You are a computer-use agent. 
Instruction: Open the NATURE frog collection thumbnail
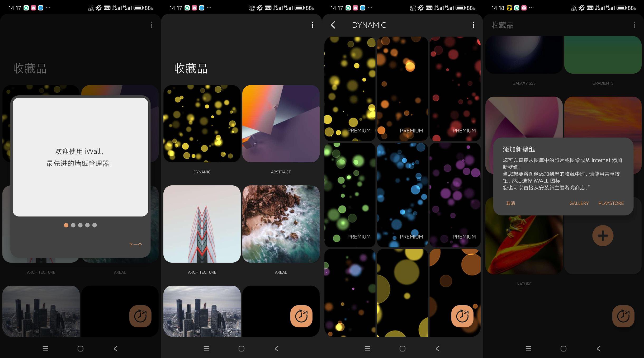coord(524,245)
